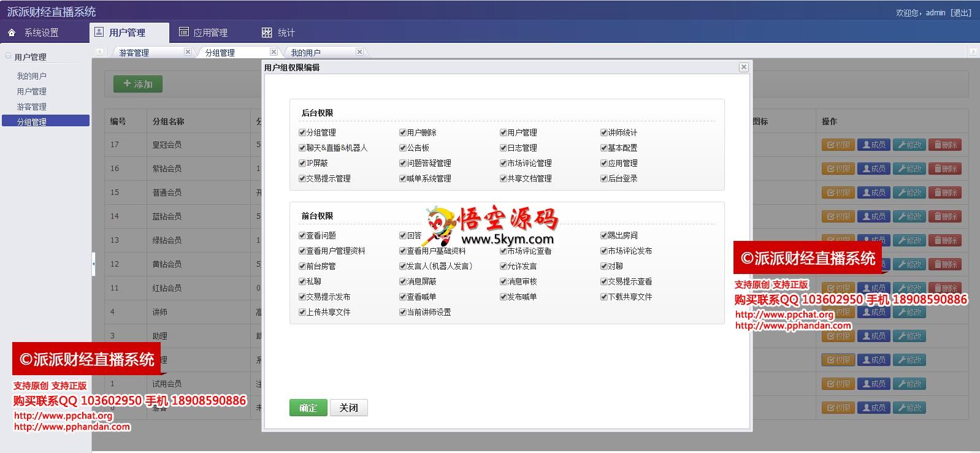This screenshot has width=980, height=453.
Task: Close the 用户组权限编辑 dialog
Action: click(x=743, y=67)
